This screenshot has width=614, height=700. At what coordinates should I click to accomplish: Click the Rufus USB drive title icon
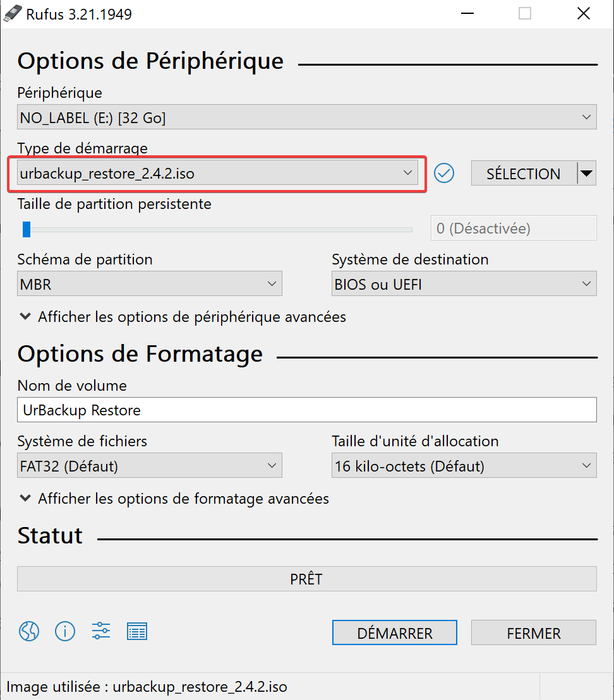[x=12, y=13]
